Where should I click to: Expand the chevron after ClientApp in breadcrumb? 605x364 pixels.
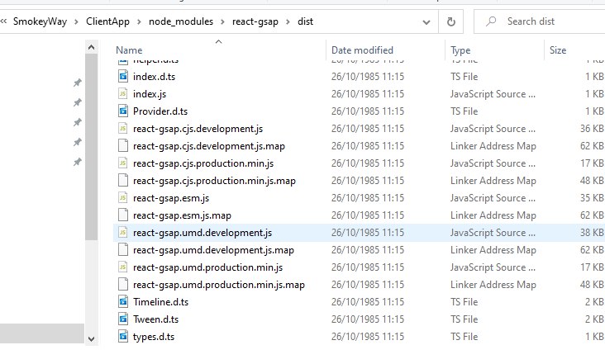[x=139, y=21]
